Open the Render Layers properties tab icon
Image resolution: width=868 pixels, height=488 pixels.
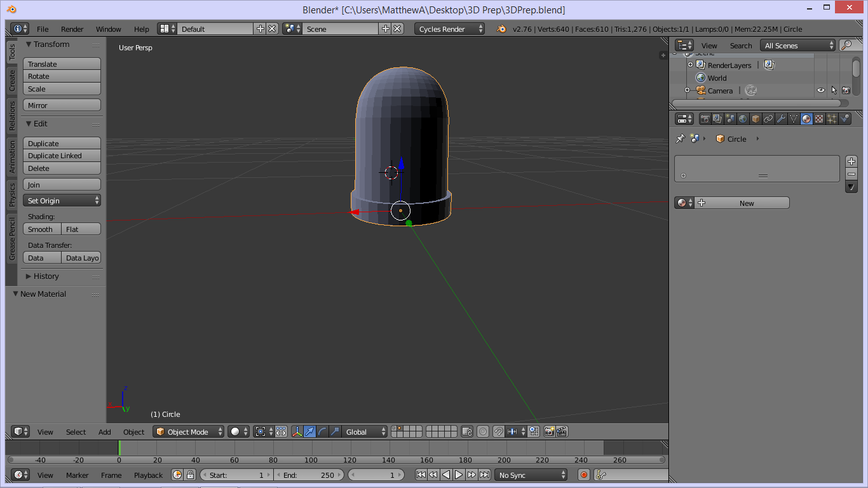point(717,119)
